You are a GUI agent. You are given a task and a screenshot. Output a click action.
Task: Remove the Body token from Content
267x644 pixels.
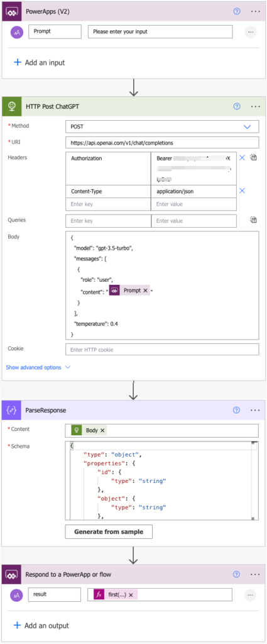coord(102,430)
